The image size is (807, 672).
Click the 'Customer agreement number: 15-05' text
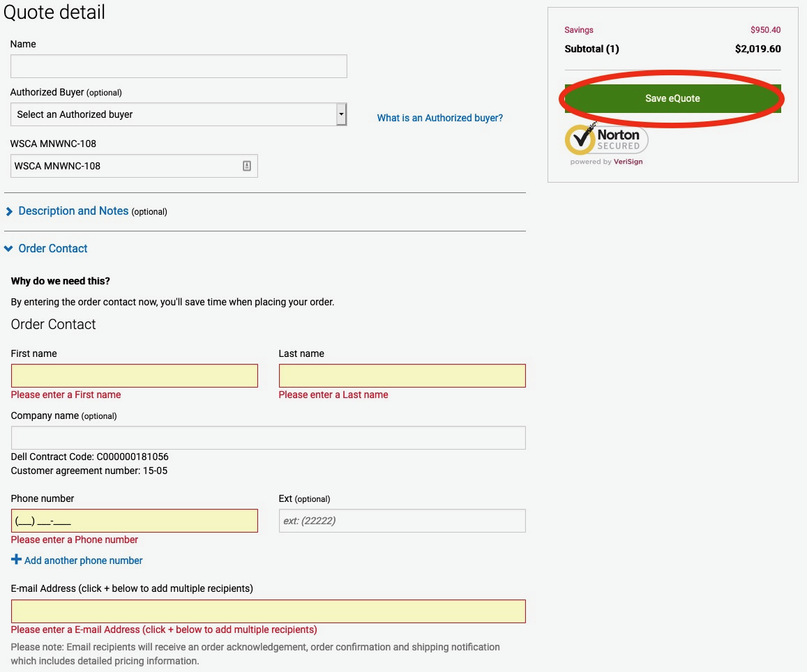pos(89,471)
